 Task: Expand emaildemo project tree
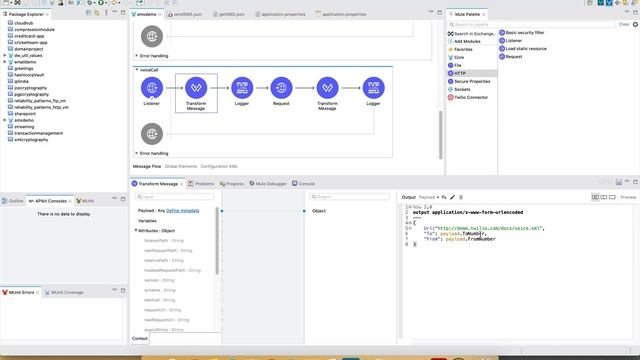(x=5, y=62)
